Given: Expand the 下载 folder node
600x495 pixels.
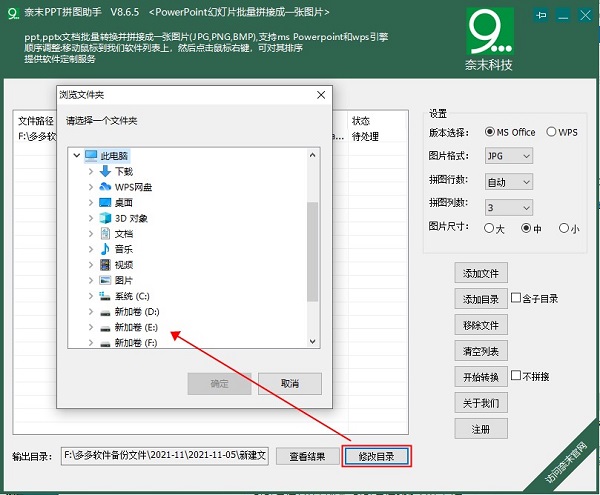Looking at the screenshot, I should 91,171.
